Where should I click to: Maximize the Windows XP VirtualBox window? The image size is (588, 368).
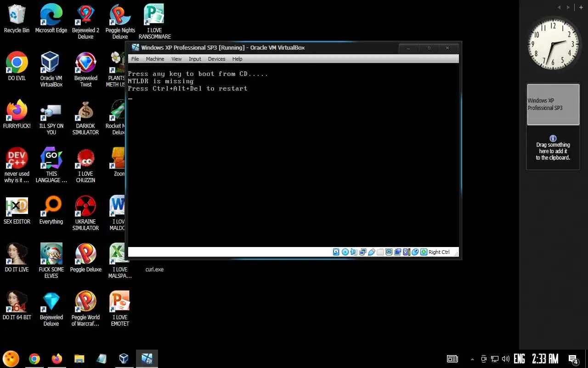[x=429, y=48]
